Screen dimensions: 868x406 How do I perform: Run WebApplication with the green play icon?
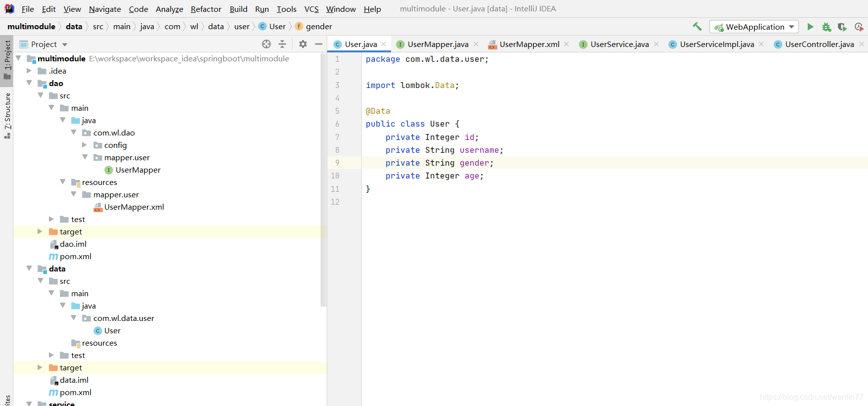click(810, 27)
